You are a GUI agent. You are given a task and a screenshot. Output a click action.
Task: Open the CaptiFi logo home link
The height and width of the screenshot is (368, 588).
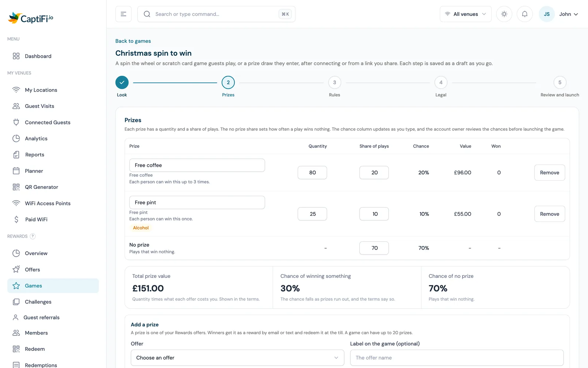(31, 18)
